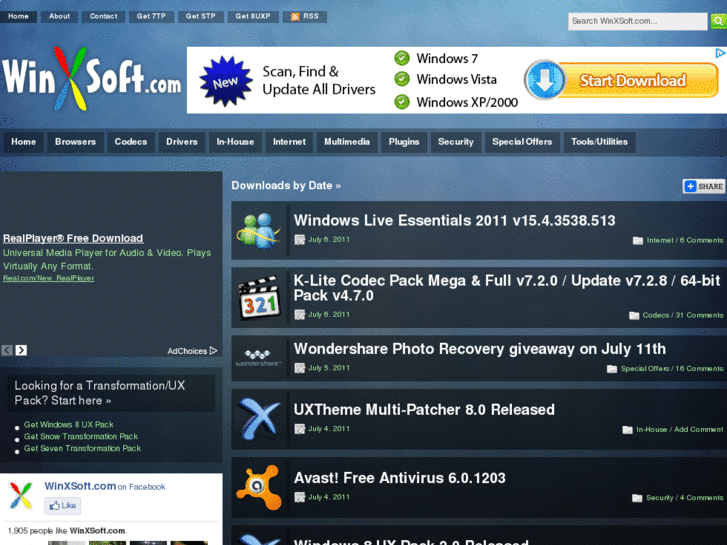727x545 pixels.
Task: Open the 6 Comments link for Windows Live
Action: pos(701,240)
